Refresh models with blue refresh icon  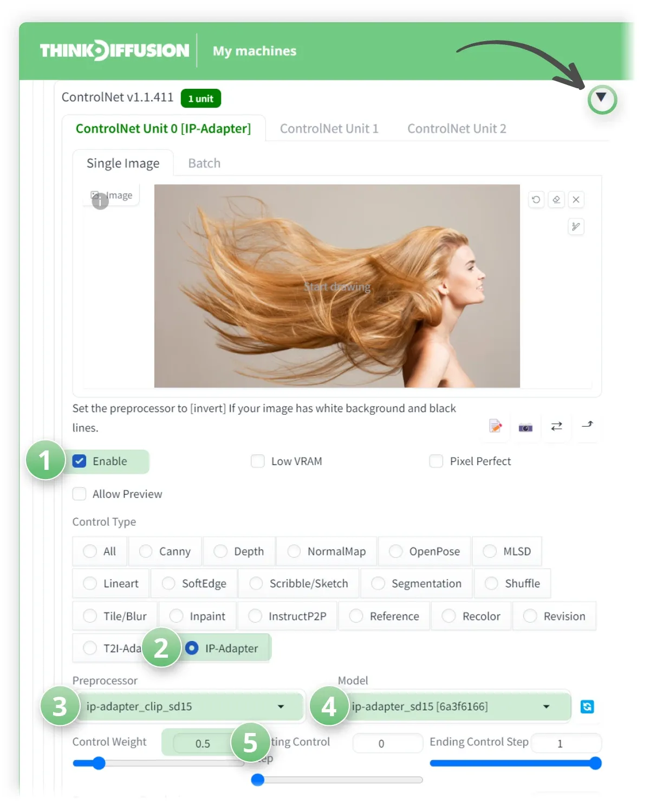pos(587,706)
